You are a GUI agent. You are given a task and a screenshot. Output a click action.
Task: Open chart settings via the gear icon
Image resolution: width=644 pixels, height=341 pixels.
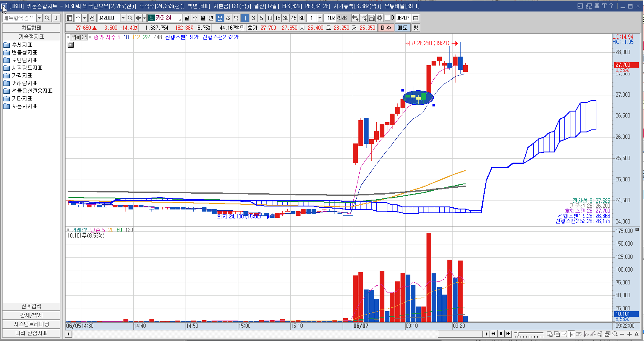pyautogui.click(x=379, y=18)
